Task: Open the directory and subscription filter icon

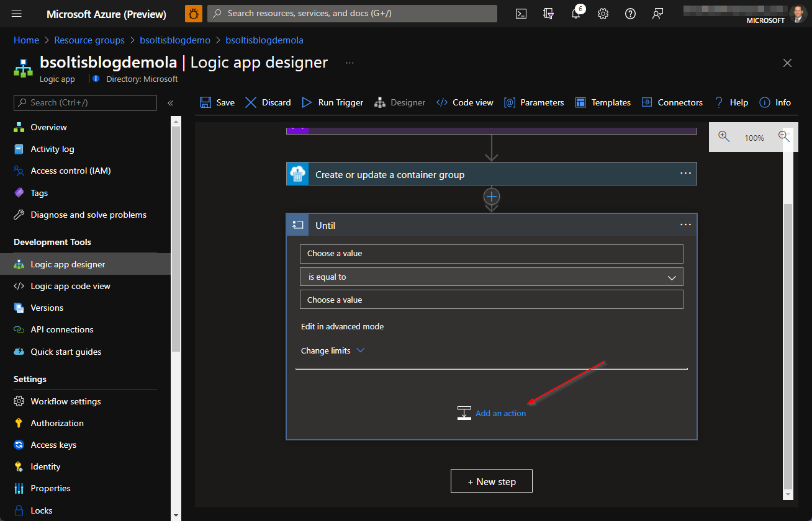Action: pos(549,14)
